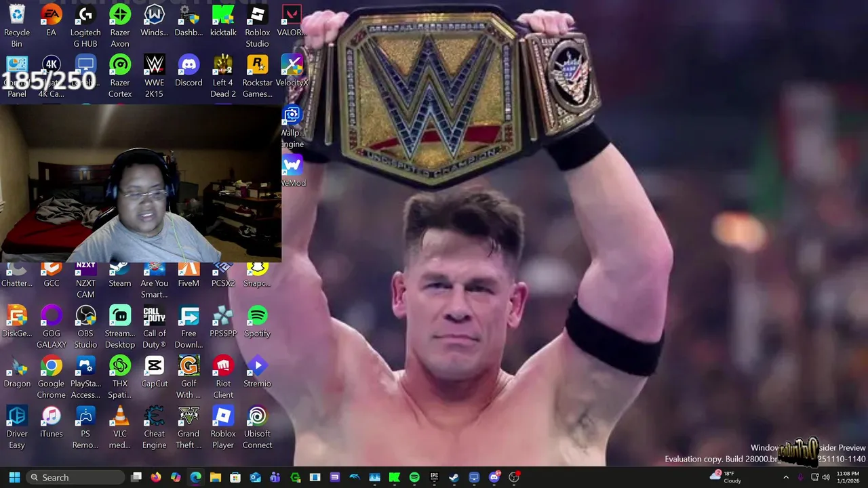Viewport: 868px width, 488px height.
Task: Launch Google Chrome desktop shortcut
Action: pos(51,377)
